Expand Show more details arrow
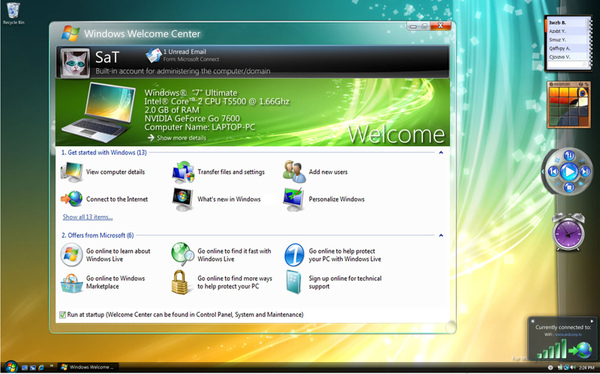Image resolution: width=600 pixels, height=374 pixels. 151,138
